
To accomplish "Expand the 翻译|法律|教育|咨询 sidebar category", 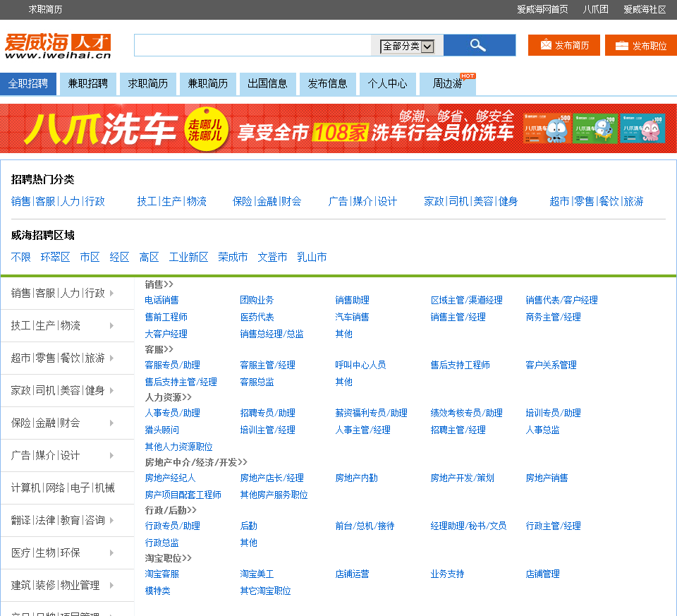I will pos(68,520).
